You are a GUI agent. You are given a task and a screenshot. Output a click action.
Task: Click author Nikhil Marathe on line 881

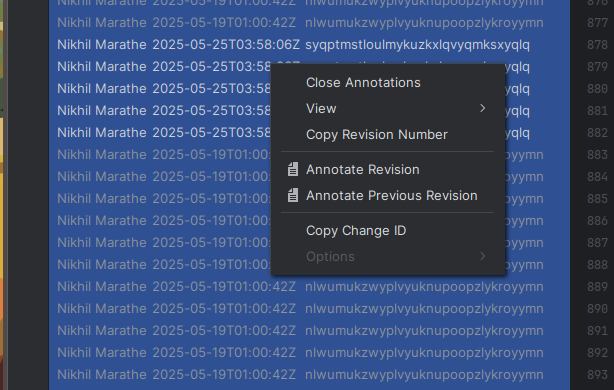click(x=102, y=110)
